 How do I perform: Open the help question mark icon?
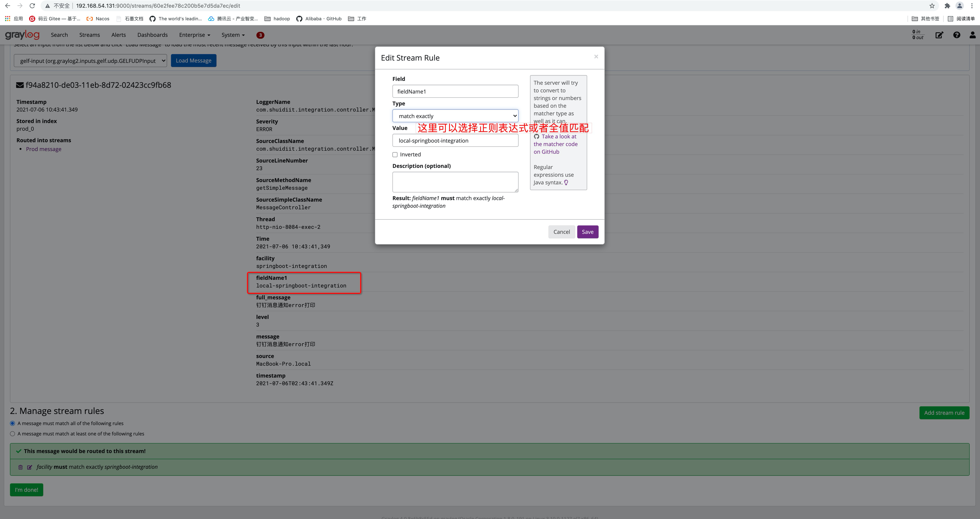(x=956, y=35)
